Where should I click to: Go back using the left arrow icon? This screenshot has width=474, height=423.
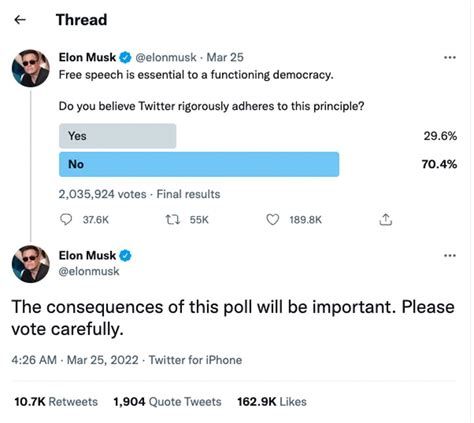click(x=20, y=20)
